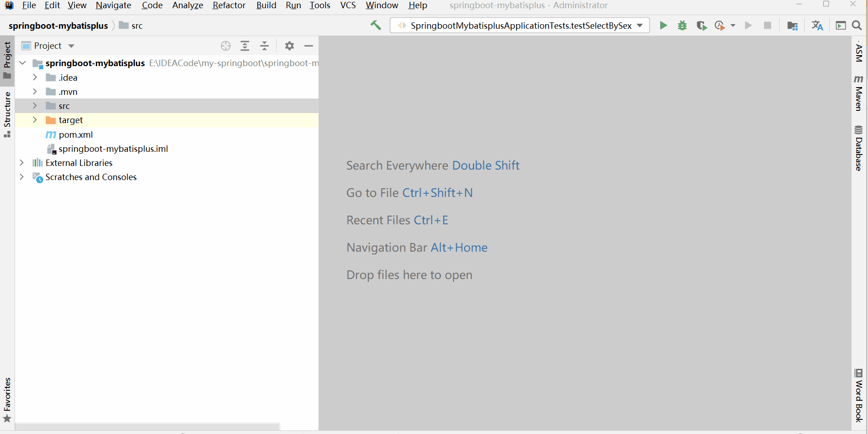Expand the target folder
Screen dimensions: 868x434
35,120
